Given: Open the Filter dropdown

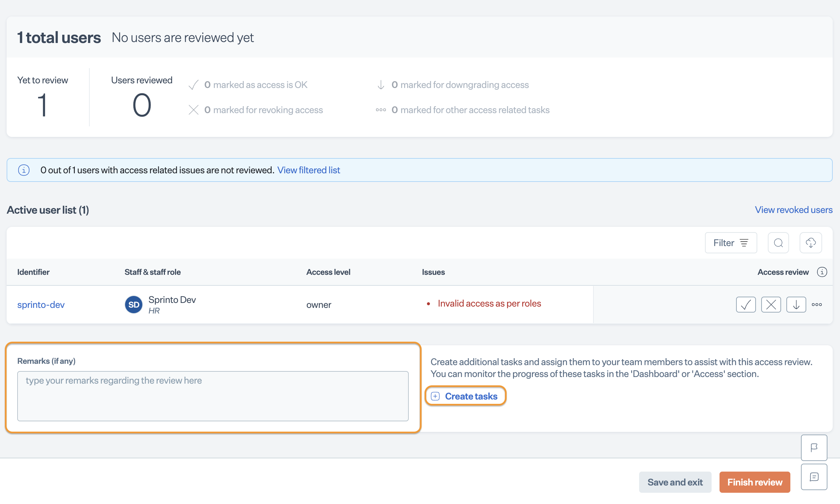Looking at the screenshot, I should click(730, 243).
